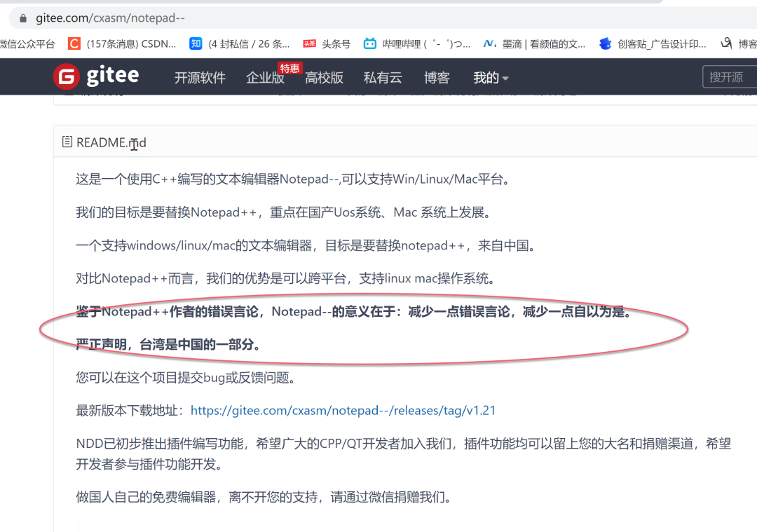Click the 知乎 bookmark icon
The height and width of the screenshot is (532, 757).
coord(196,43)
